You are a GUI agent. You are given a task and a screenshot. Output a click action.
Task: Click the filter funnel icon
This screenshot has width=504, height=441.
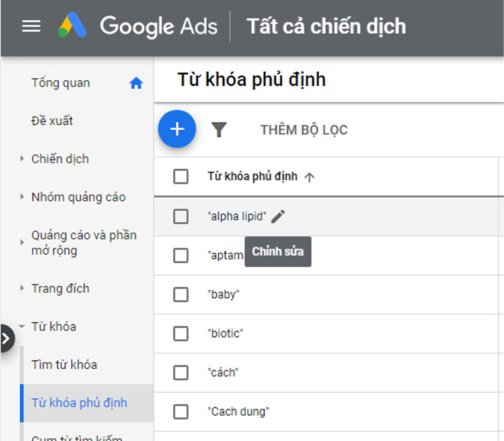pos(219,130)
